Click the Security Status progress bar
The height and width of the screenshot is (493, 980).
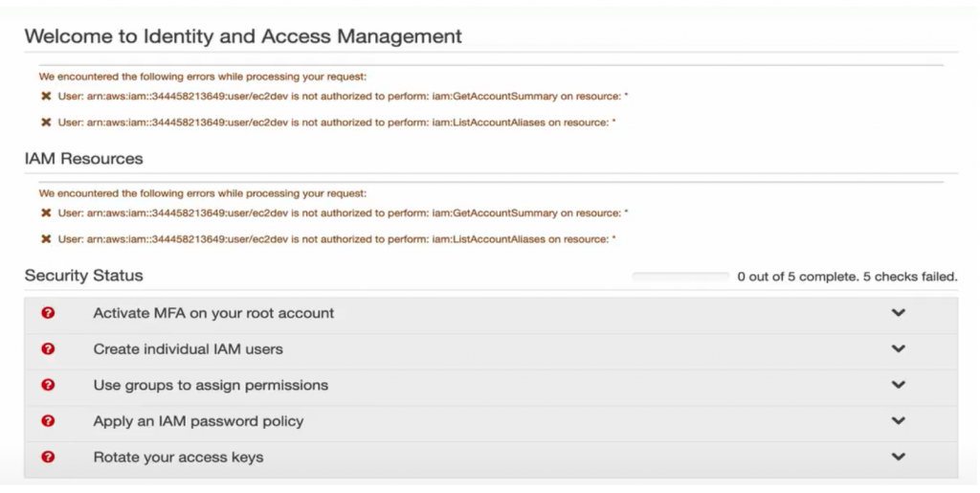680,277
